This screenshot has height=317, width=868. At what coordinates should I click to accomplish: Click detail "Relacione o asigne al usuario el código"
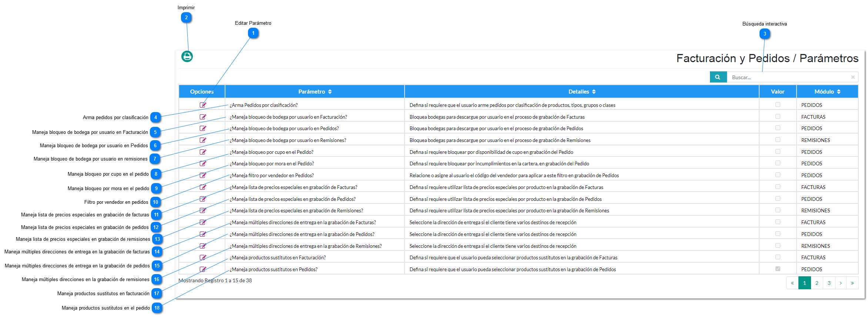point(514,175)
